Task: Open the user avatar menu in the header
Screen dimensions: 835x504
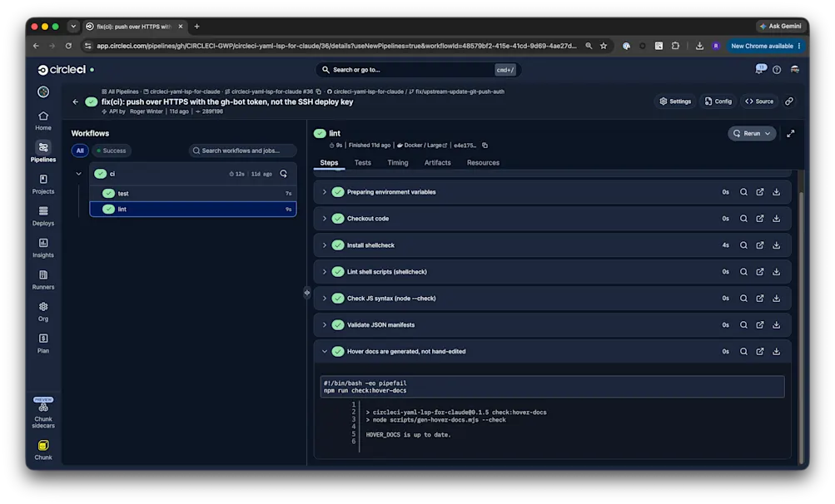Action: click(x=794, y=70)
